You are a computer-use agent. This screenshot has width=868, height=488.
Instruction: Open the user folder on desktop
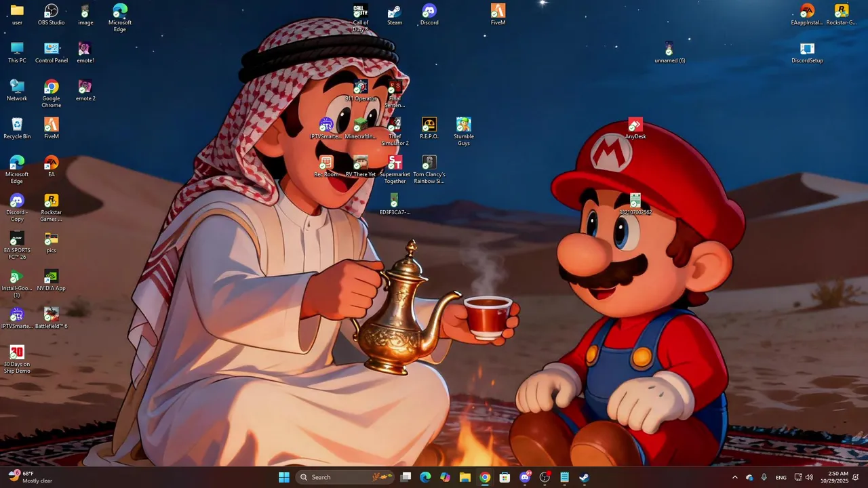click(x=17, y=14)
